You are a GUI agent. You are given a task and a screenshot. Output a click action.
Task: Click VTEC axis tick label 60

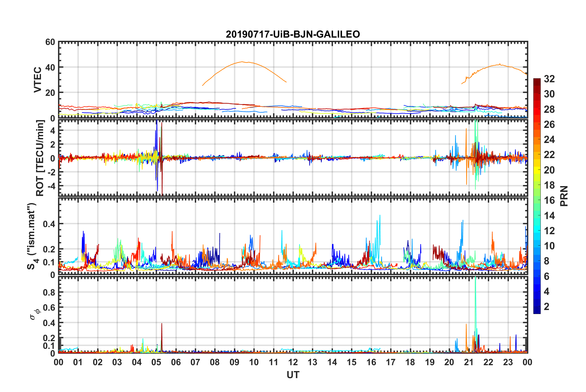click(x=50, y=42)
